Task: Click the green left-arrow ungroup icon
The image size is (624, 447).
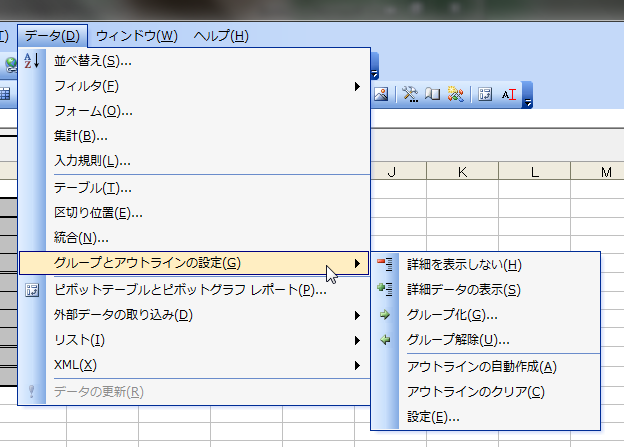Action: [385, 340]
